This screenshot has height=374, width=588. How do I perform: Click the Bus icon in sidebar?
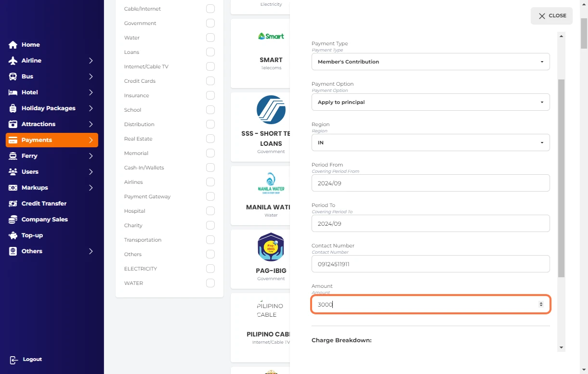(13, 77)
